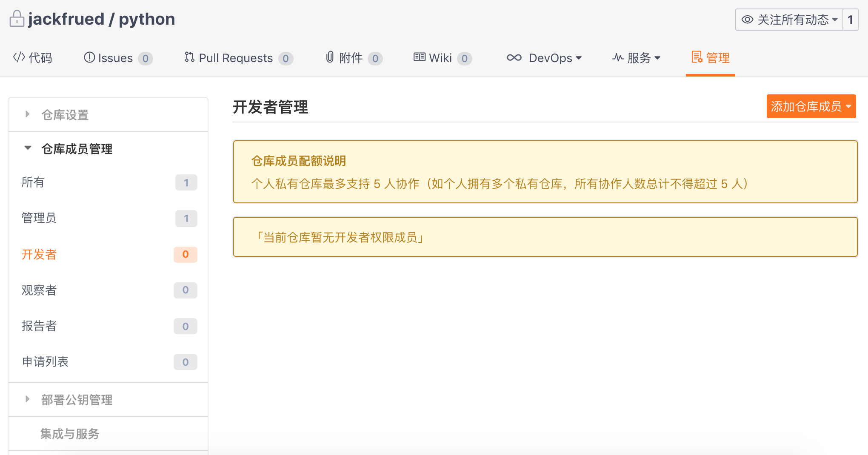Expand the 仓库设置 section
The image size is (868, 455).
click(x=64, y=114)
